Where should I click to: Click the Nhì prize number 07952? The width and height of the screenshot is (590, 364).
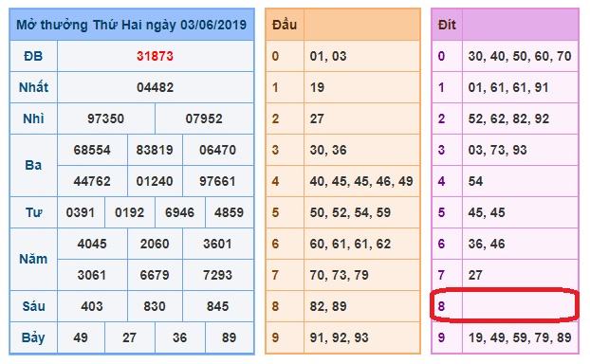click(x=204, y=118)
